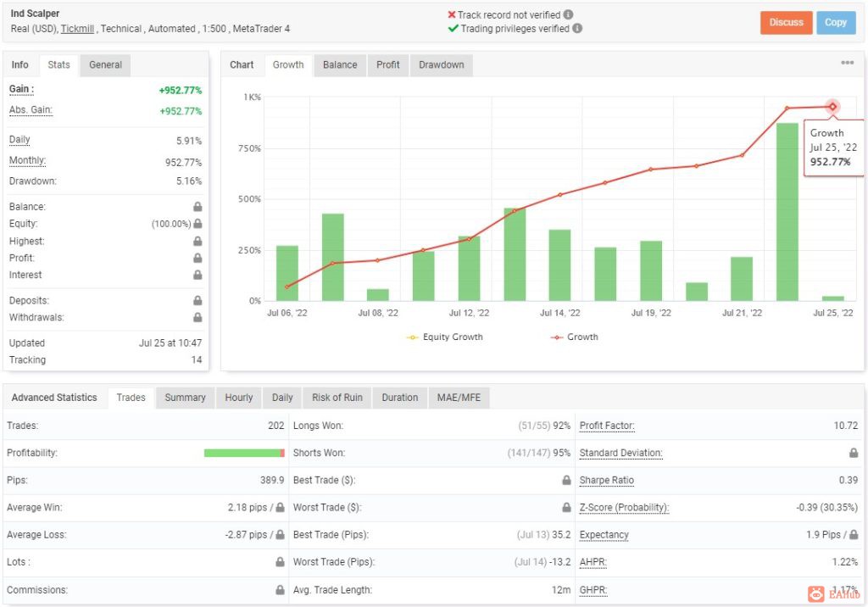
Task: Click the lock icon next to Balance
Action: 198,207
